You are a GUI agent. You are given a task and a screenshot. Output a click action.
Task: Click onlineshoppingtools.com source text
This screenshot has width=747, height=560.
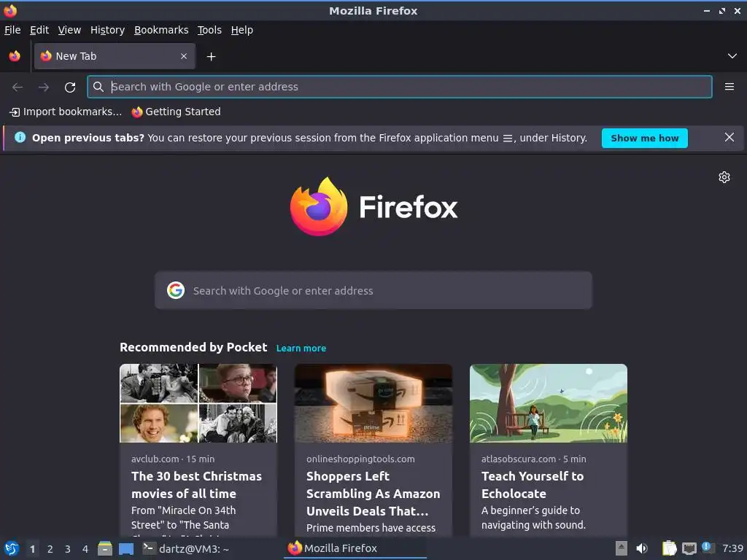click(x=360, y=459)
